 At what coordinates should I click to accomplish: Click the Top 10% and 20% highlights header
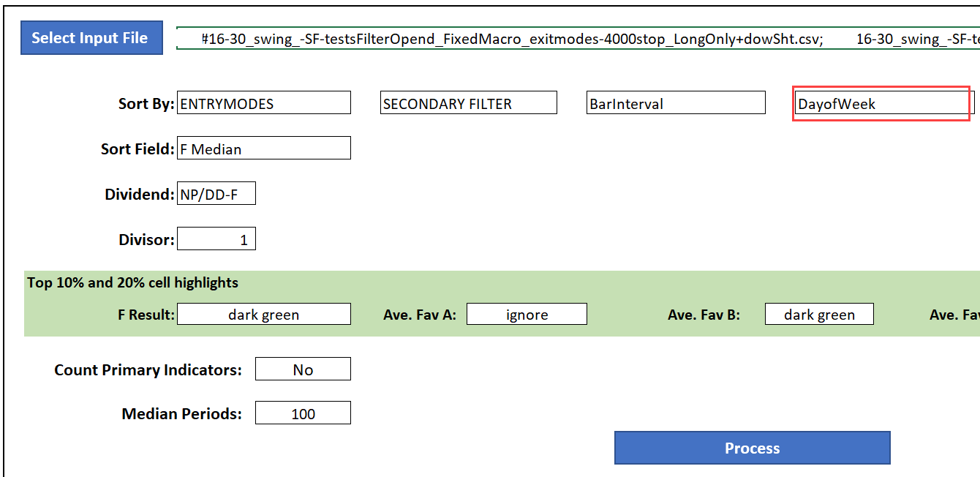[x=133, y=282]
